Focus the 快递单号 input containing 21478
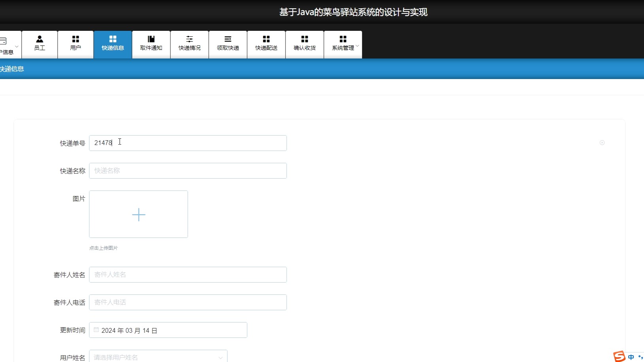 [188, 143]
